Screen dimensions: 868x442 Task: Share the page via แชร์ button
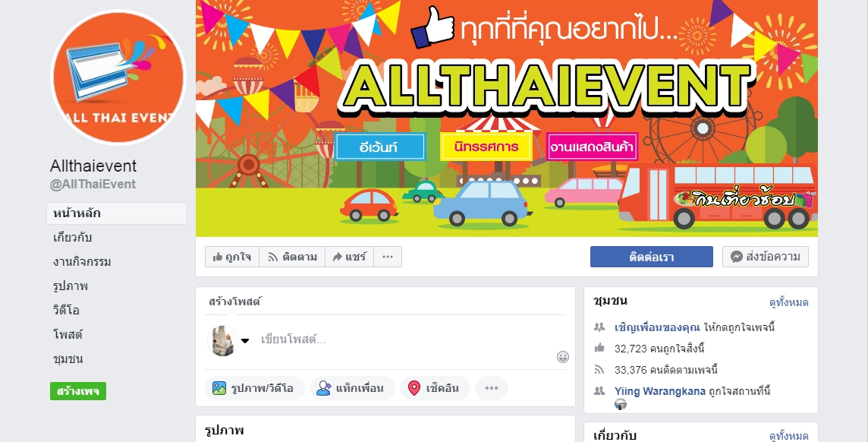pos(349,257)
